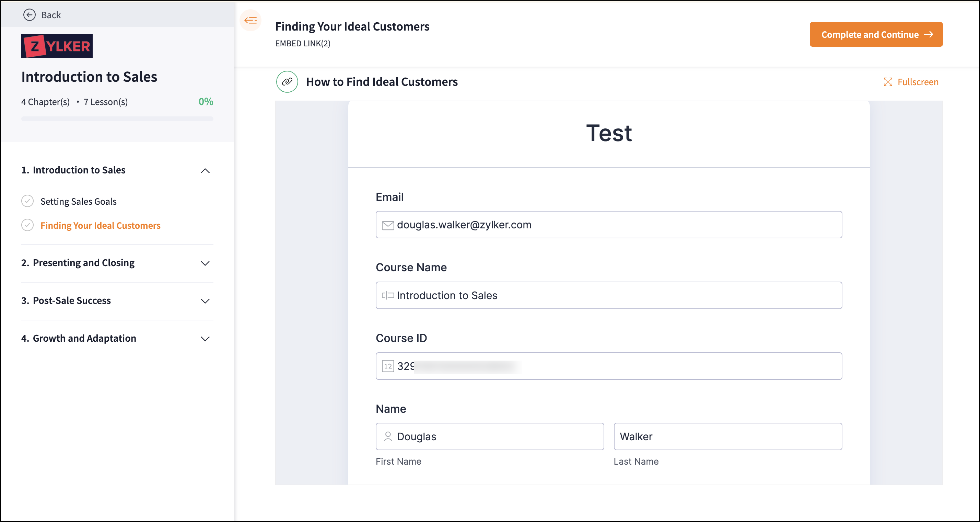The width and height of the screenshot is (980, 522).
Task: Click the Fullscreen expand icon
Action: point(888,82)
